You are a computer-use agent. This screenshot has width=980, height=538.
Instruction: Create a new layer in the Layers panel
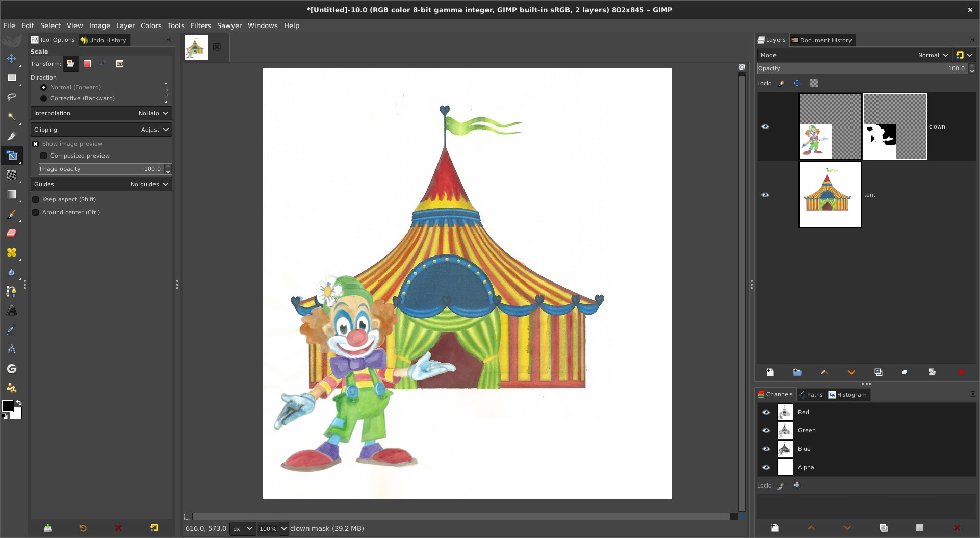(770, 372)
